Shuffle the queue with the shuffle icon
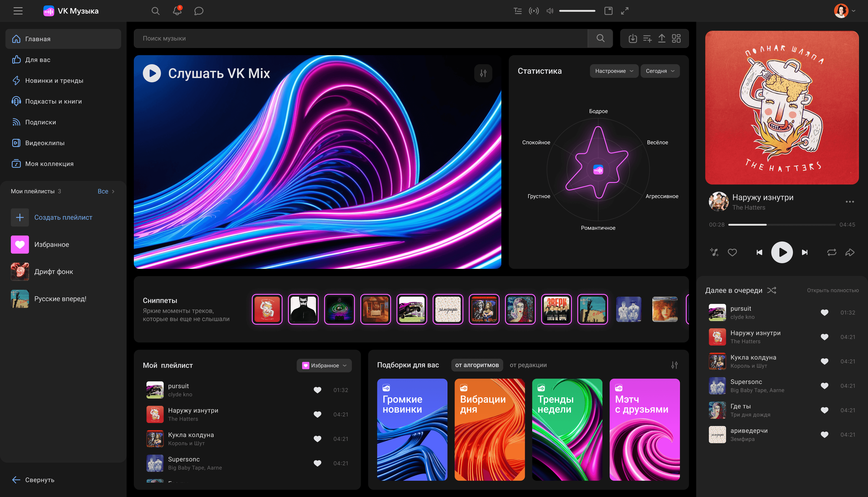The height and width of the screenshot is (497, 868). tap(772, 290)
